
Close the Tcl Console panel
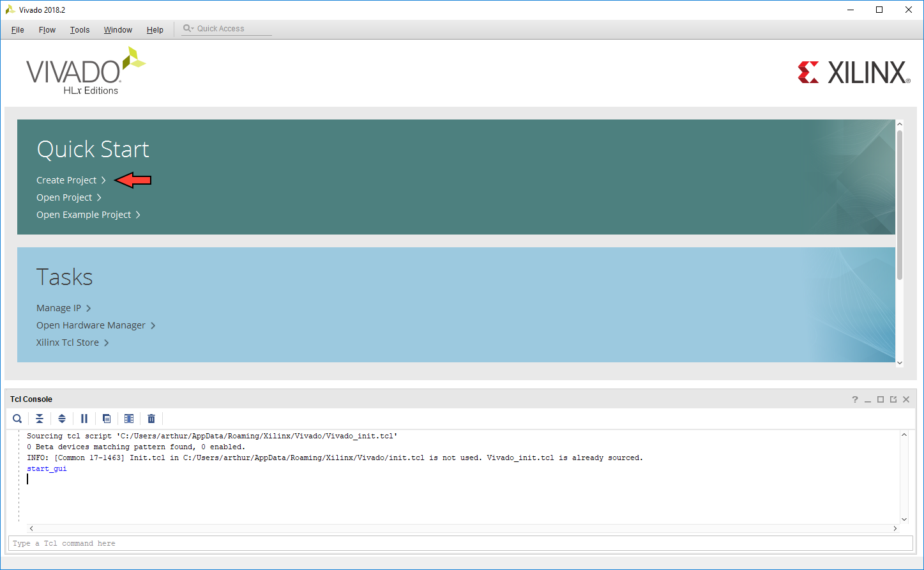[x=906, y=399]
